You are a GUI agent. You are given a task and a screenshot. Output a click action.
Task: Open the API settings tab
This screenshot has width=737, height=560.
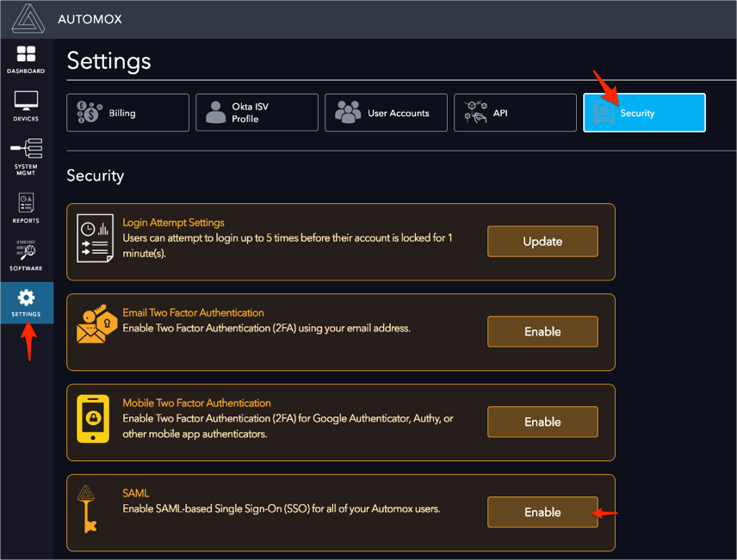[x=515, y=113]
